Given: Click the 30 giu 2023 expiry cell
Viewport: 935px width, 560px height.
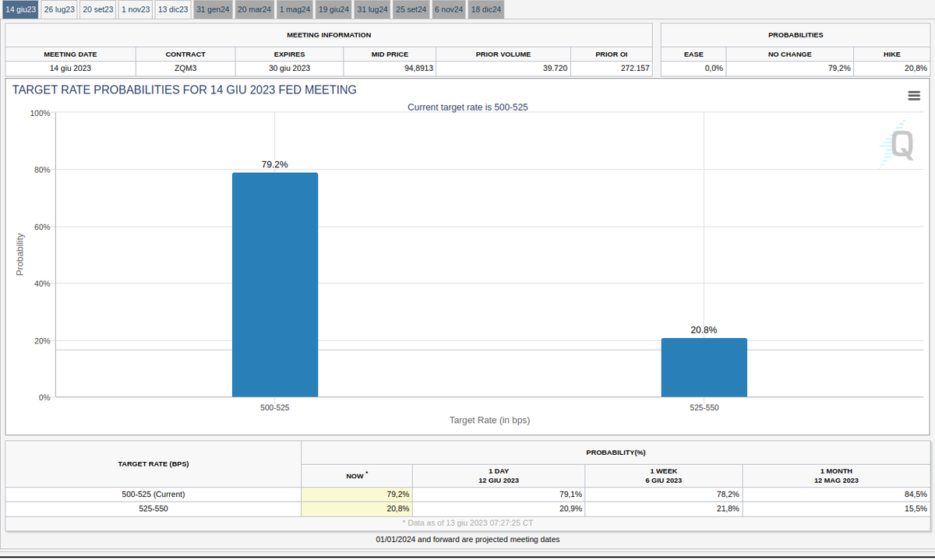Looking at the screenshot, I should (x=289, y=69).
